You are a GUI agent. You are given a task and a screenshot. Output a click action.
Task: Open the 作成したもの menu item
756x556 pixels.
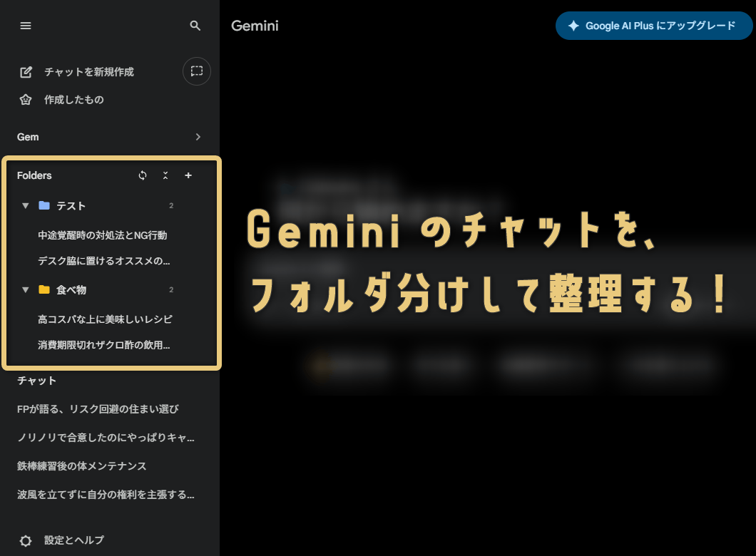point(74,100)
